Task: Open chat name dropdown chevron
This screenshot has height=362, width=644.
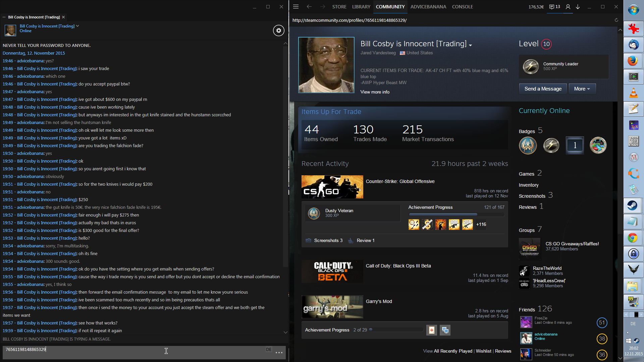Action: pos(77,26)
